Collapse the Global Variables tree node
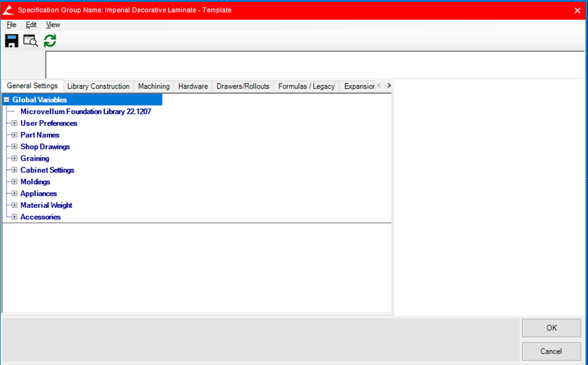Image resolution: width=588 pixels, height=365 pixels. click(x=7, y=100)
